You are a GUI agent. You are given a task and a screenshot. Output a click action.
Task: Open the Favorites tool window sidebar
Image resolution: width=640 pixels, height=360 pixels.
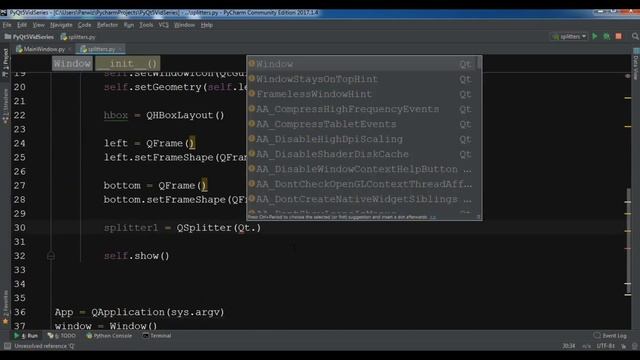pos(5,307)
